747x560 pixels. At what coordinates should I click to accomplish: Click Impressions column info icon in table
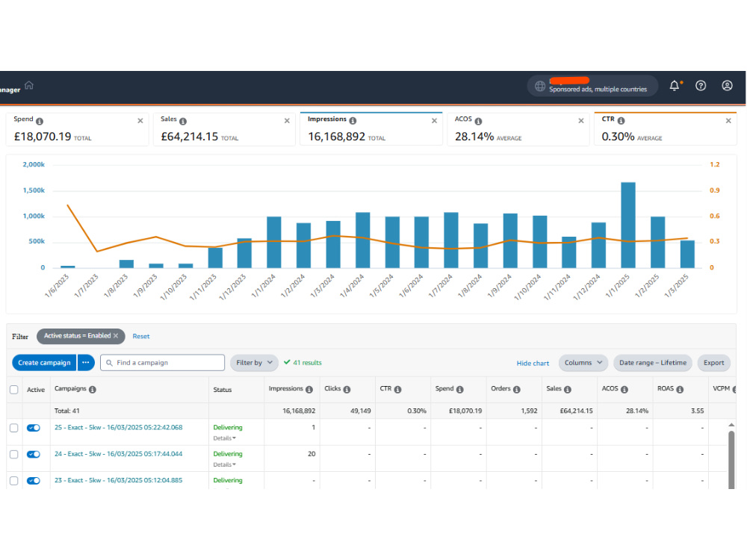click(309, 390)
